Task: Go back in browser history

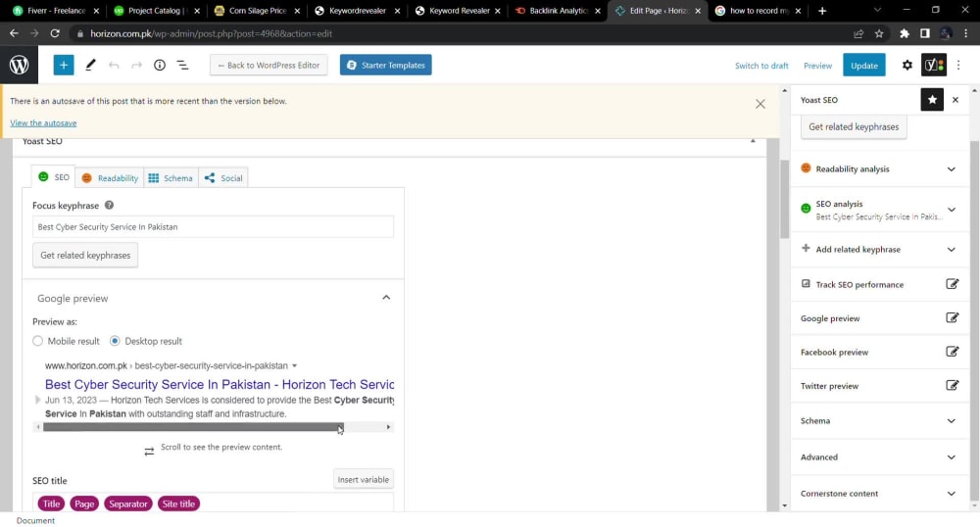Action: coord(14,33)
